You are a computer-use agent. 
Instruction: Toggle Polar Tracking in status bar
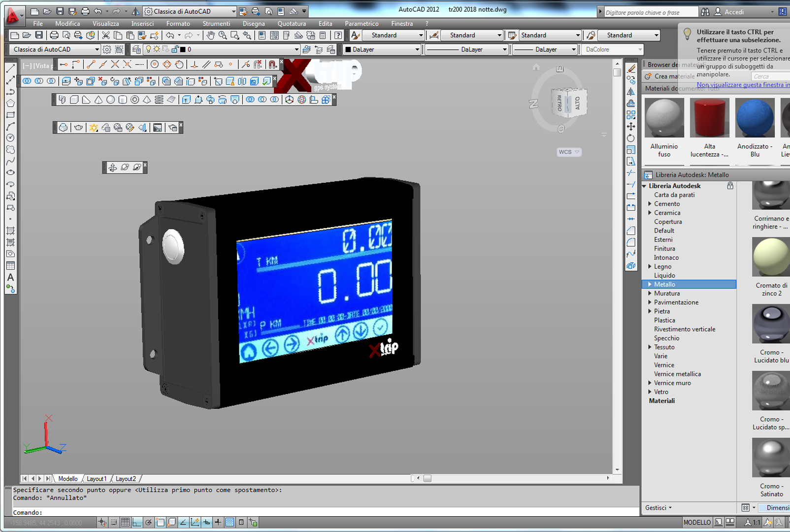[x=148, y=522]
